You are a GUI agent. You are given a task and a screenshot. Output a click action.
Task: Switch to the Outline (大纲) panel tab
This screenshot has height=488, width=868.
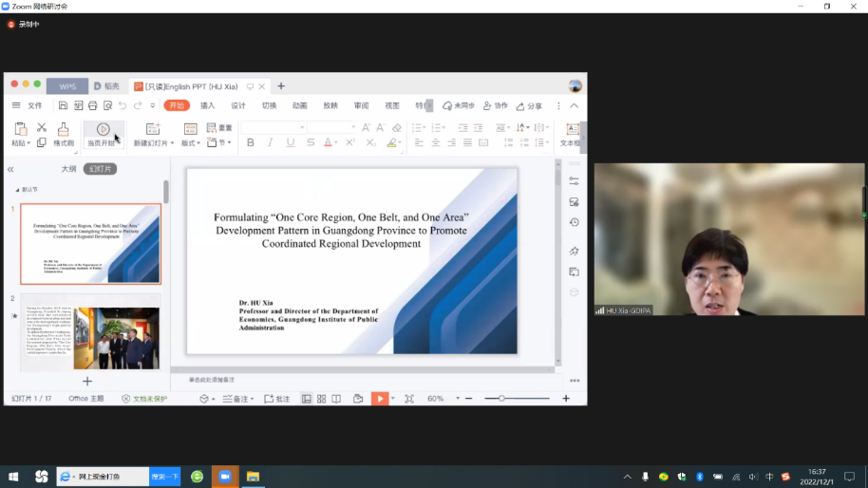[68, 169]
